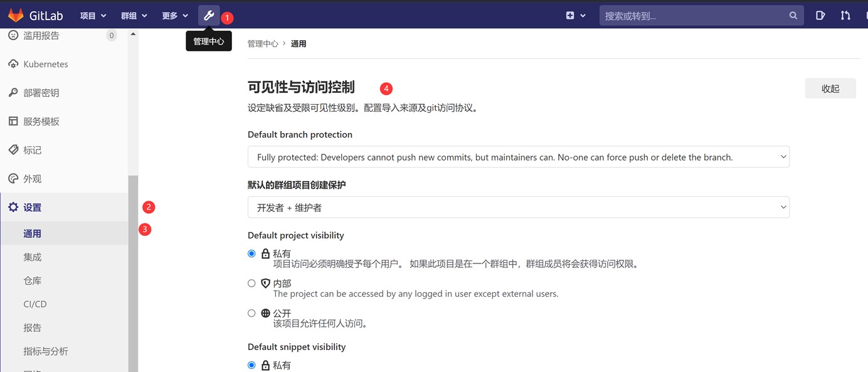Image resolution: width=868 pixels, height=372 pixels.
Task: Click the search magnifier icon
Action: [x=793, y=16]
